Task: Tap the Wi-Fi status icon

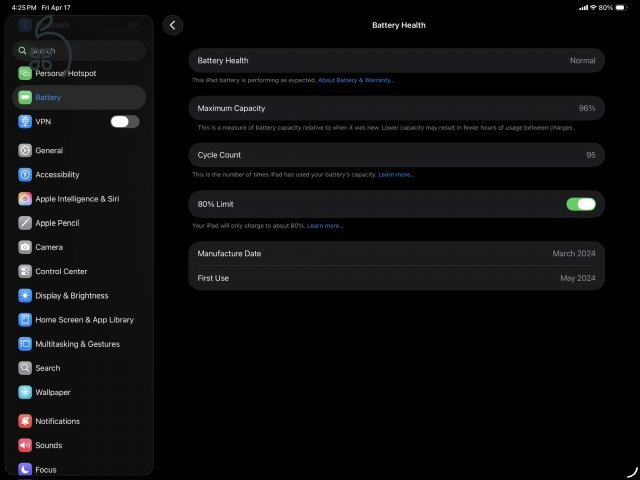Action: [x=593, y=7]
